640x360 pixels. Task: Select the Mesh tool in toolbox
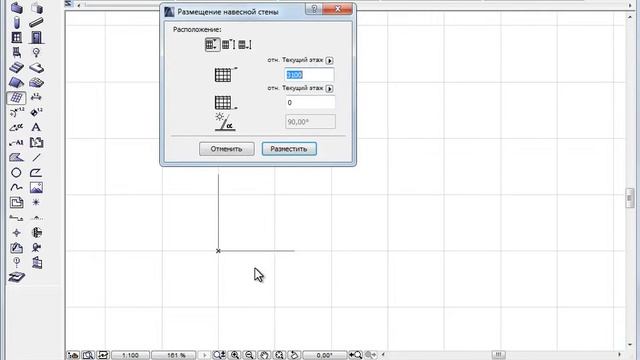pos(36,82)
